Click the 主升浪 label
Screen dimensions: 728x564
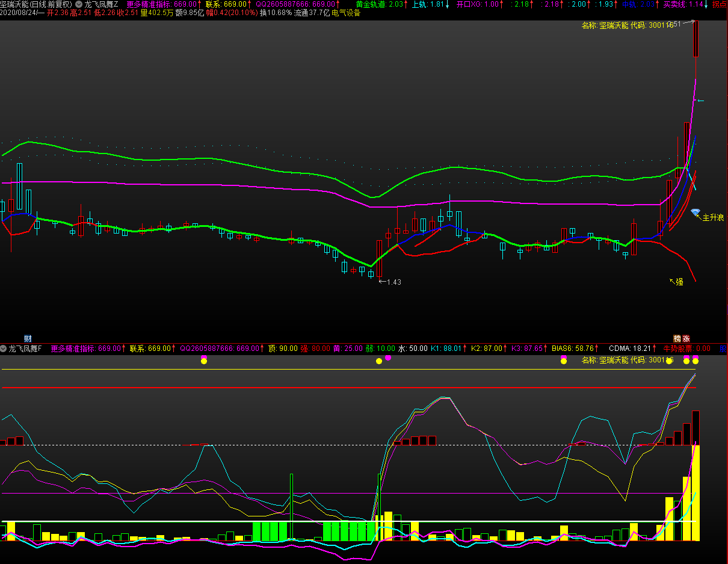click(713, 217)
